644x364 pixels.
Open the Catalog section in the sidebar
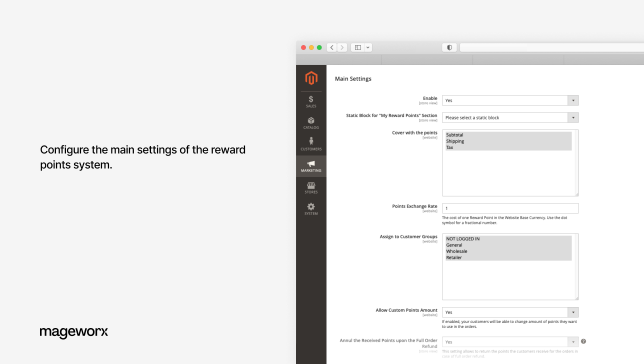pos(311,122)
